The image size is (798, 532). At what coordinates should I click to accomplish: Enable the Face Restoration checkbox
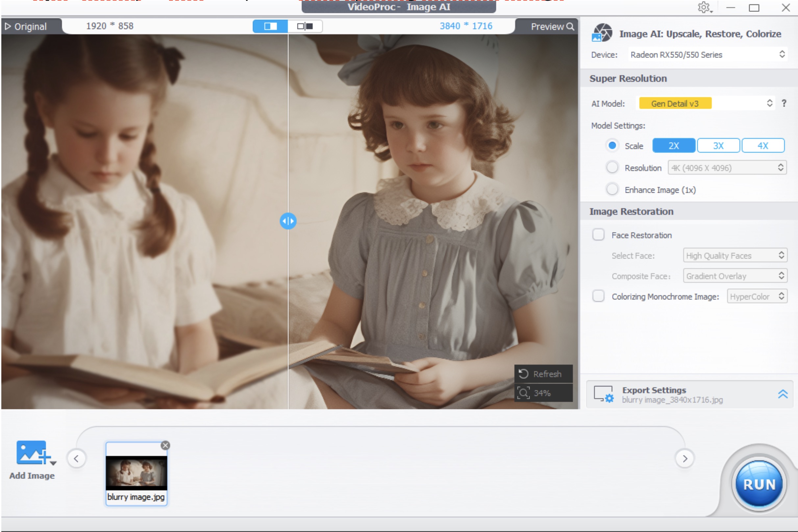(x=598, y=235)
